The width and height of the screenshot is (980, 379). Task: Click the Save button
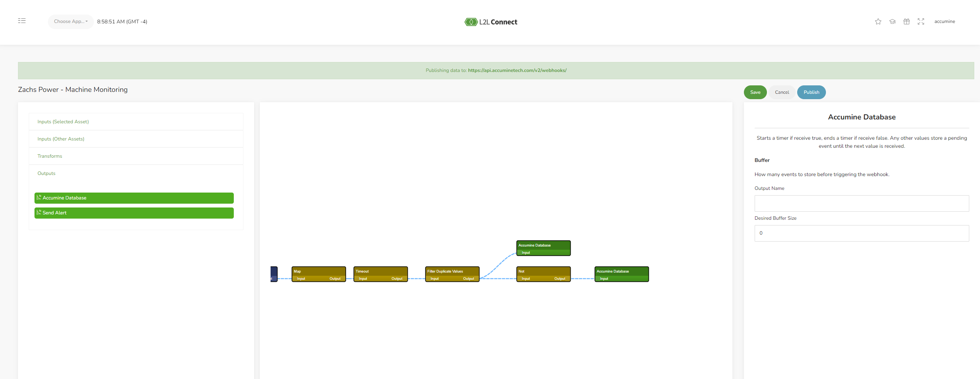(755, 92)
